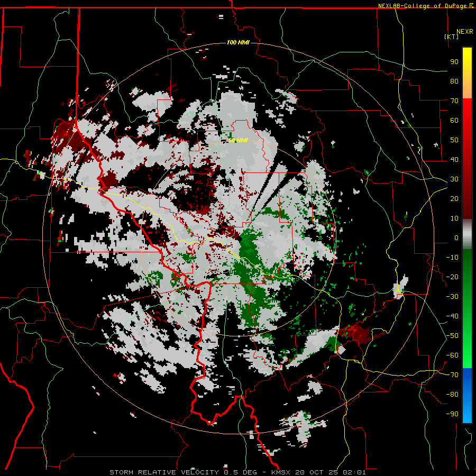
Task: Click the -50 value on the velocity scale
Action: tap(452, 336)
